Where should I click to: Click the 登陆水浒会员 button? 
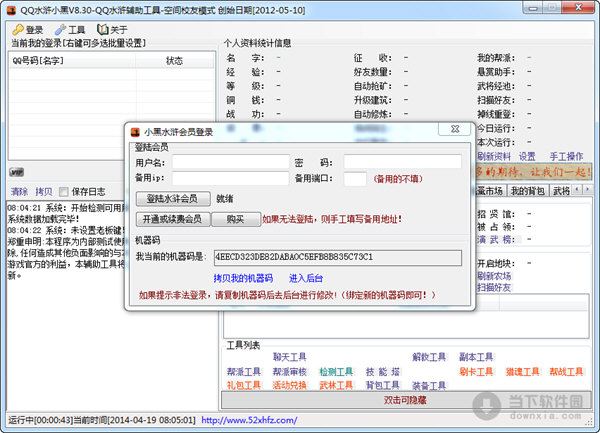pos(173,199)
